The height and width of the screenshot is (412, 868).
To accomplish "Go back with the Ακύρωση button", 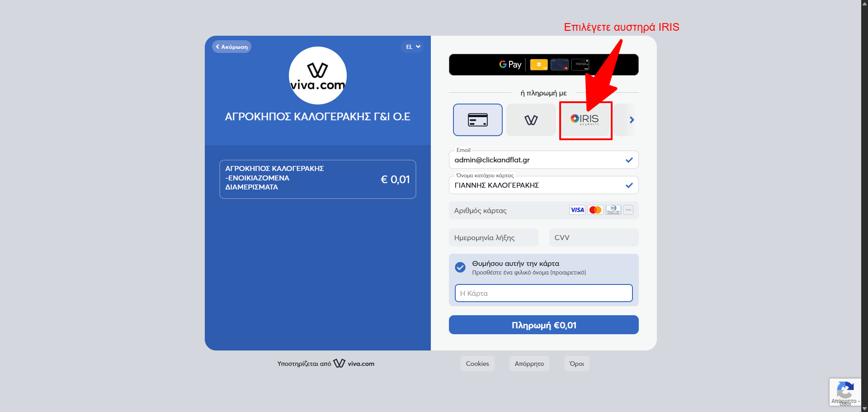I will (231, 47).
